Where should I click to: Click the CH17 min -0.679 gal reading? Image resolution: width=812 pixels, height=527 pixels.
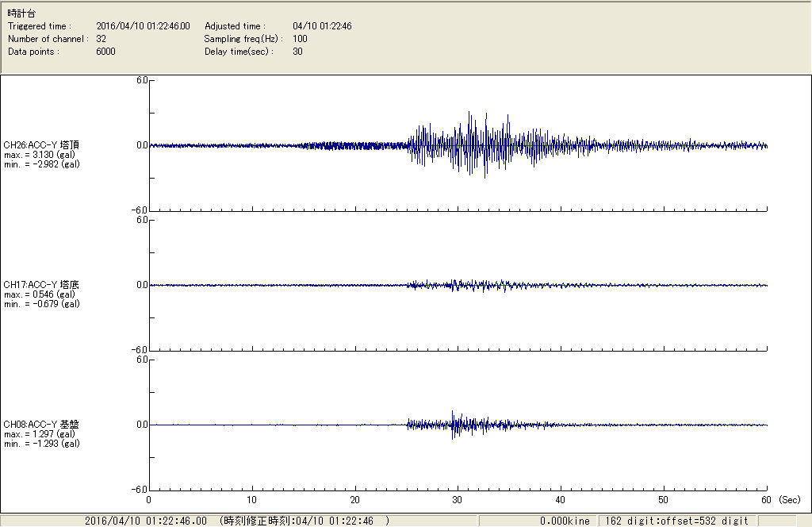[x=41, y=304]
